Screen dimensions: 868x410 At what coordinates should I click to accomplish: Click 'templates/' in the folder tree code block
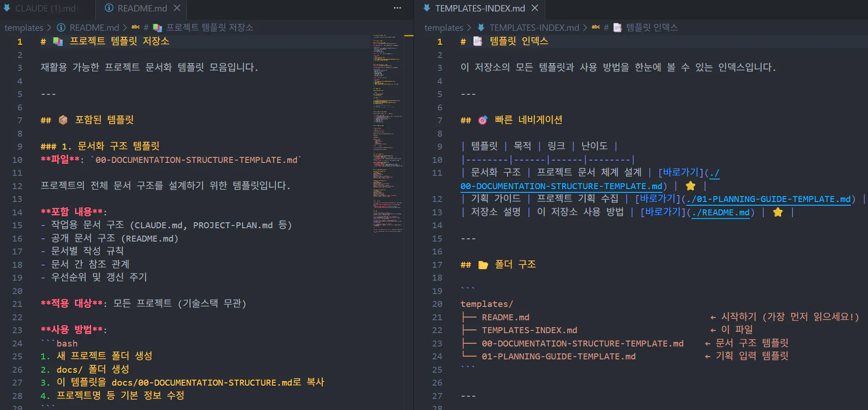click(487, 304)
